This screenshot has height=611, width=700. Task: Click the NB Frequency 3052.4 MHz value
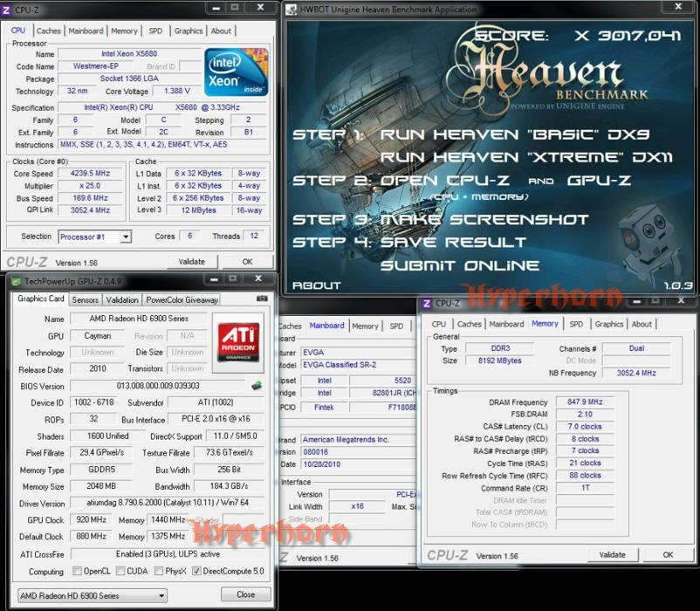[x=636, y=373]
